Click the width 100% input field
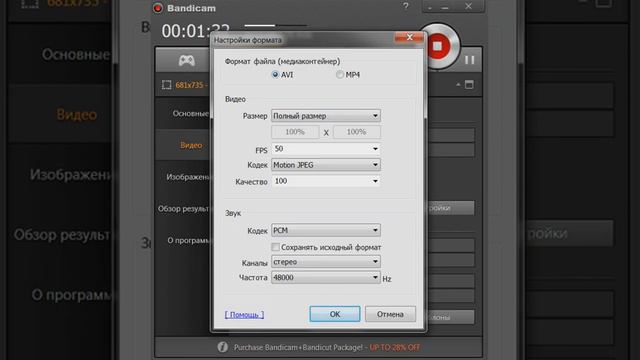The height and width of the screenshot is (360, 640). coord(295,132)
